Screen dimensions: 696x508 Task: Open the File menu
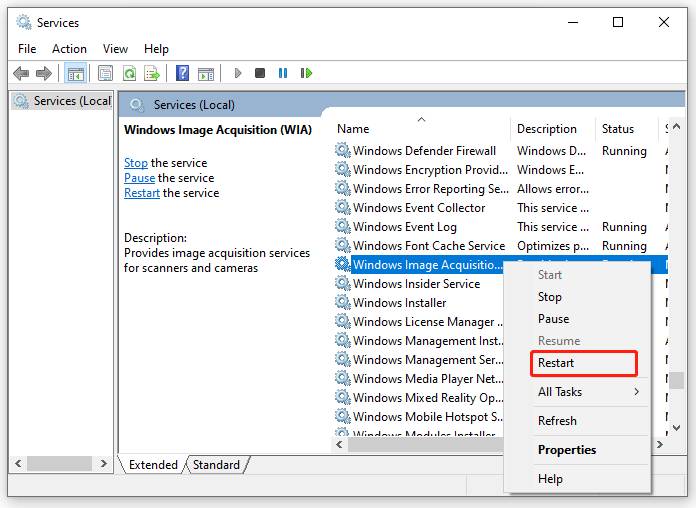[x=27, y=49]
